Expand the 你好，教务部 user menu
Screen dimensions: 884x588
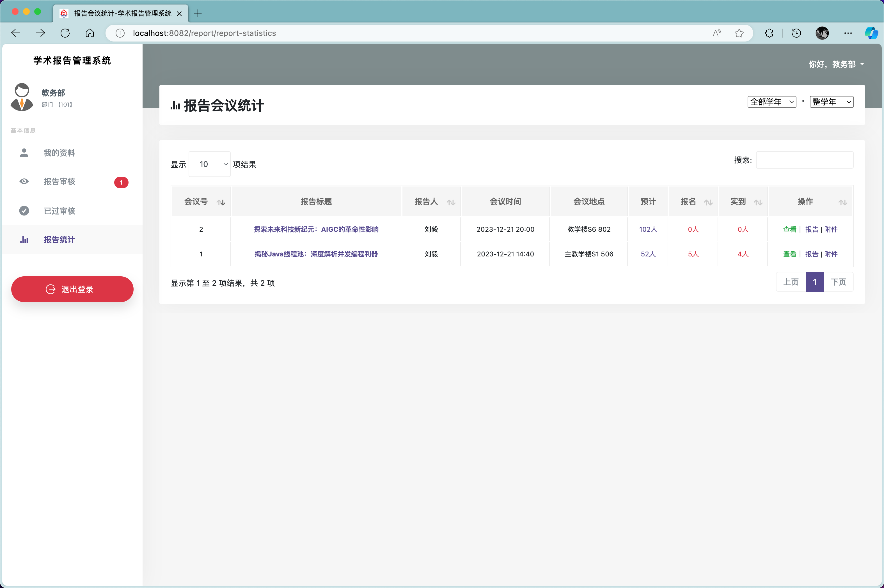point(836,64)
